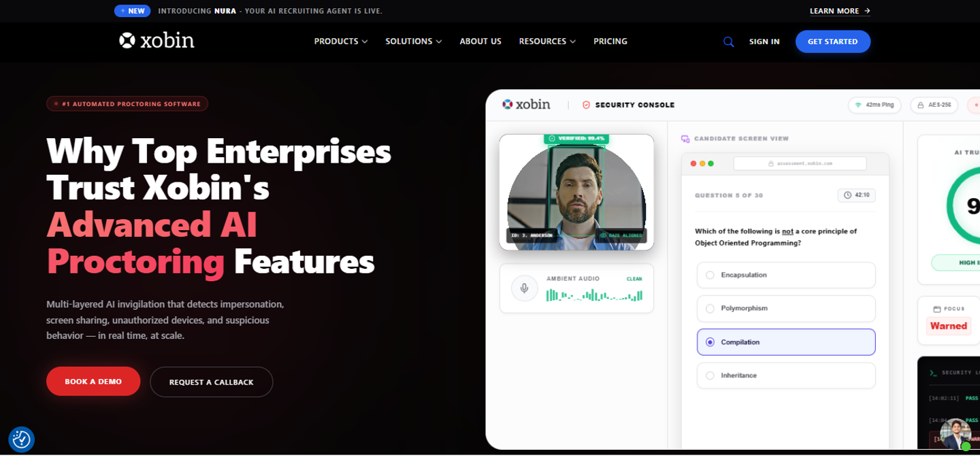This screenshot has width=980, height=456.
Task: Click the Book a Demo button
Action: 93,382
